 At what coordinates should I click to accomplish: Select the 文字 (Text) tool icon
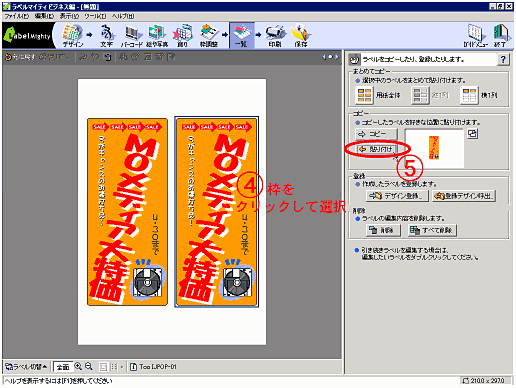click(x=106, y=35)
